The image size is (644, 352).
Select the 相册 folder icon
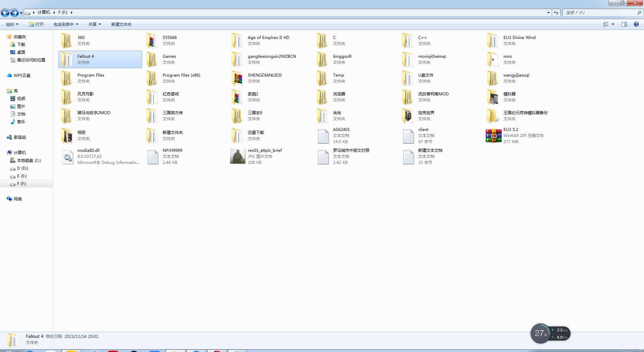click(67, 135)
